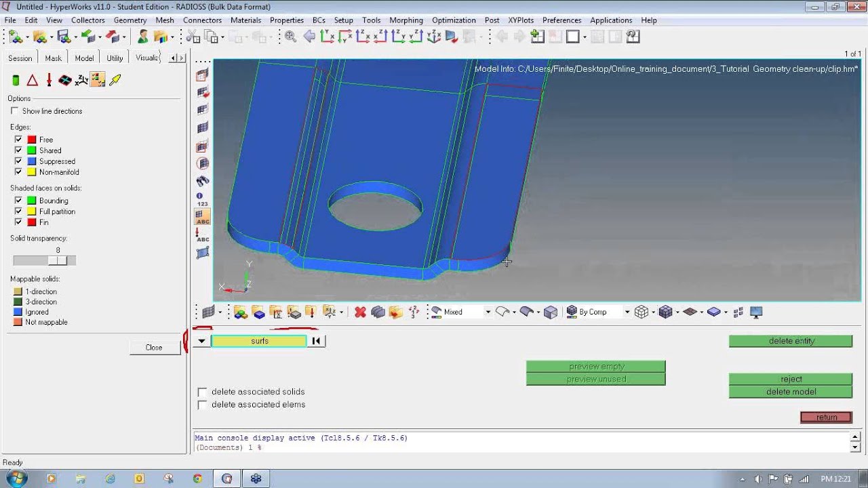Click the delete model button
The image size is (868, 488).
[791, 392]
